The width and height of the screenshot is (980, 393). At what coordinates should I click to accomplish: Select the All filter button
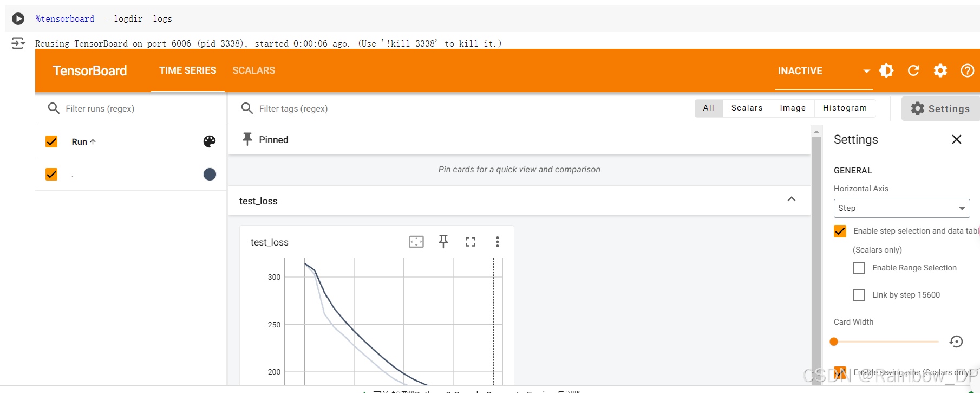tap(709, 108)
